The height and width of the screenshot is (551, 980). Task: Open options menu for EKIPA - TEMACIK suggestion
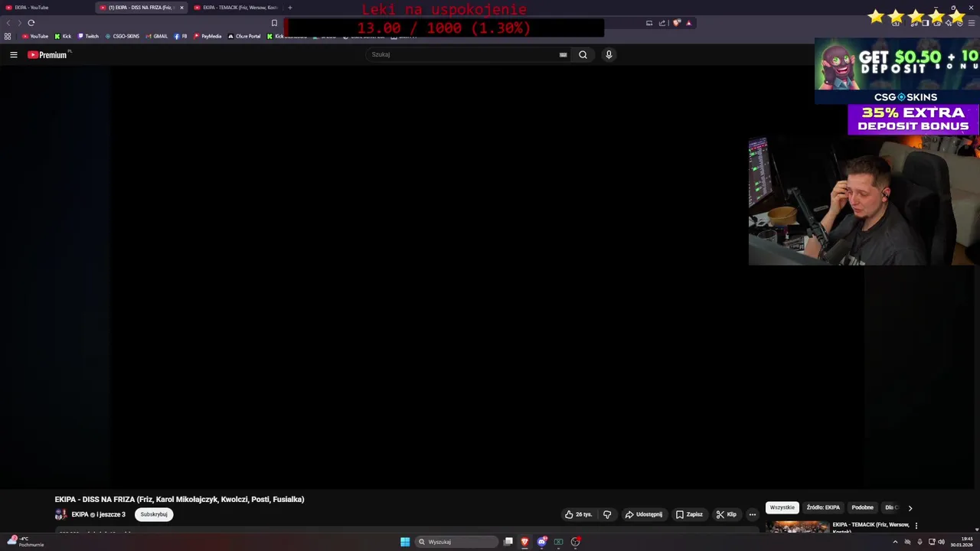click(916, 526)
